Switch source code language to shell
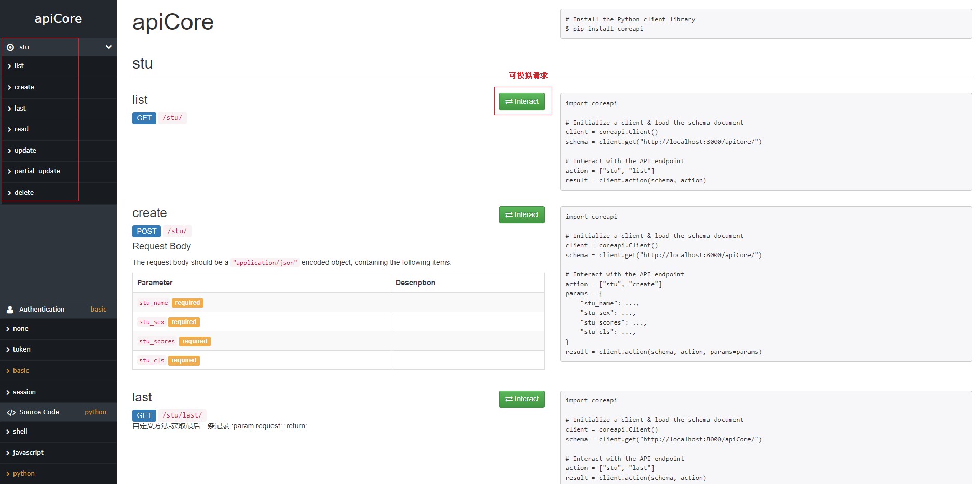The width and height of the screenshot is (980, 484). point(20,432)
